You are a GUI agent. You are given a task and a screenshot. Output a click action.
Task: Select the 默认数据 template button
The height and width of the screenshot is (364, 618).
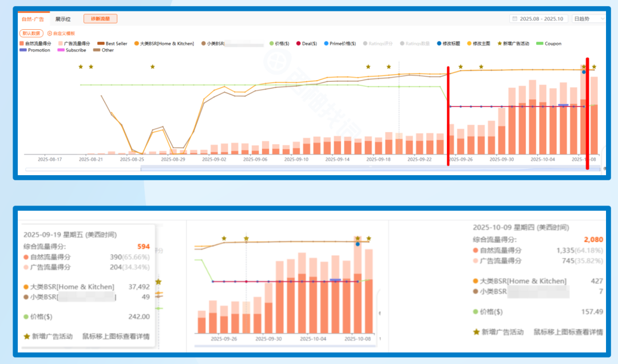[31, 34]
